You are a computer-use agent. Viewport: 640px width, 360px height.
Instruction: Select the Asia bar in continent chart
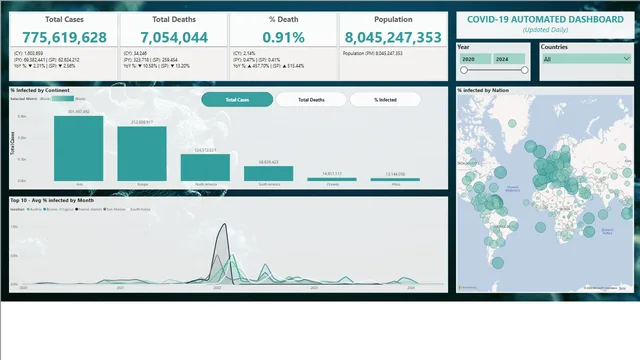78,148
